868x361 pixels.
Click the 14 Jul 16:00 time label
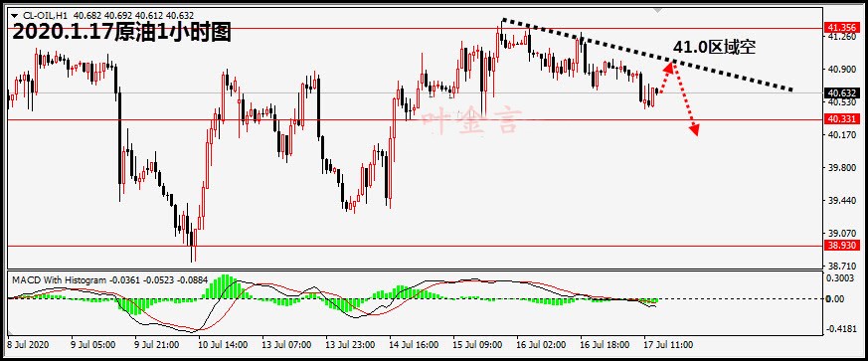(413, 344)
